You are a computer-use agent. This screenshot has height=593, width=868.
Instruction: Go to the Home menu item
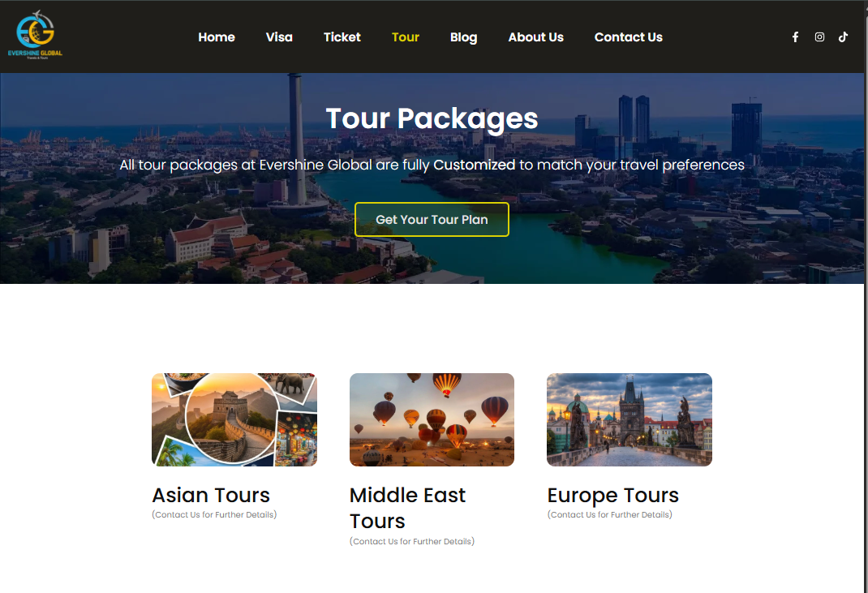[x=217, y=37]
